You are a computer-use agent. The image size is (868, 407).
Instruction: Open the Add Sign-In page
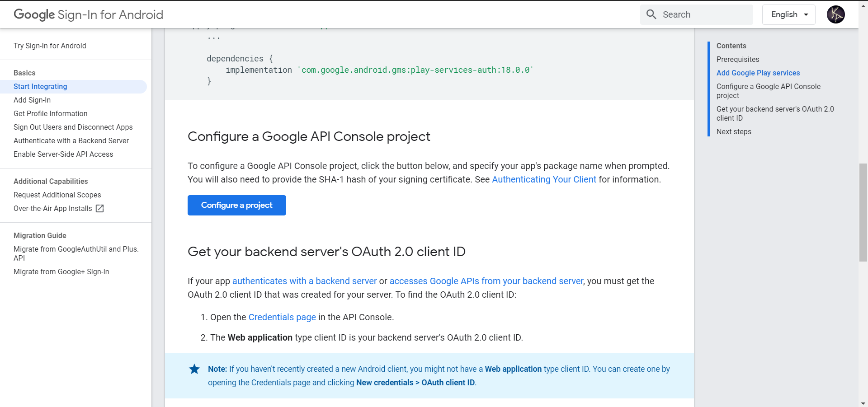(x=32, y=100)
